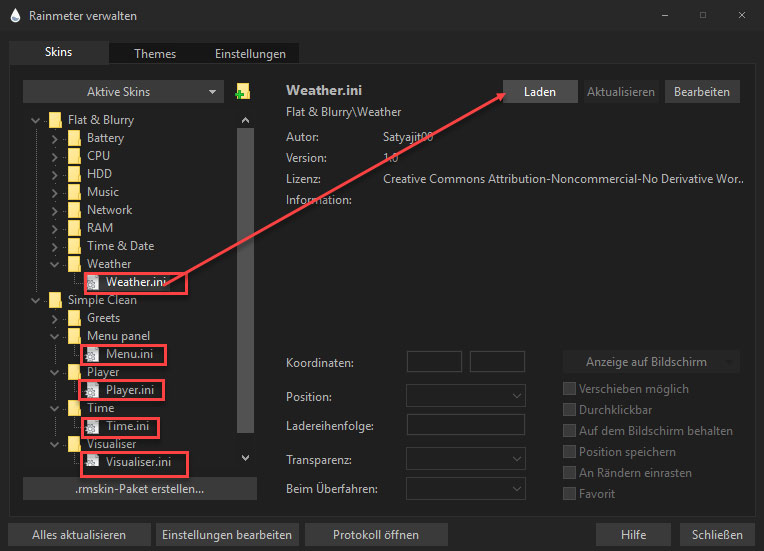The width and height of the screenshot is (764, 551).
Task: Click the Weather.ini file icon
Action: tap(93, 283)
